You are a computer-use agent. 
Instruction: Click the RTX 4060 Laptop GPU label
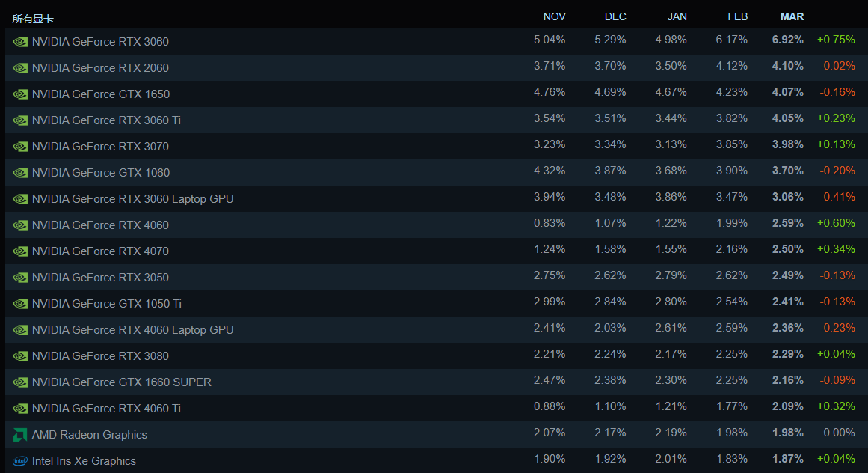[132, 330]
